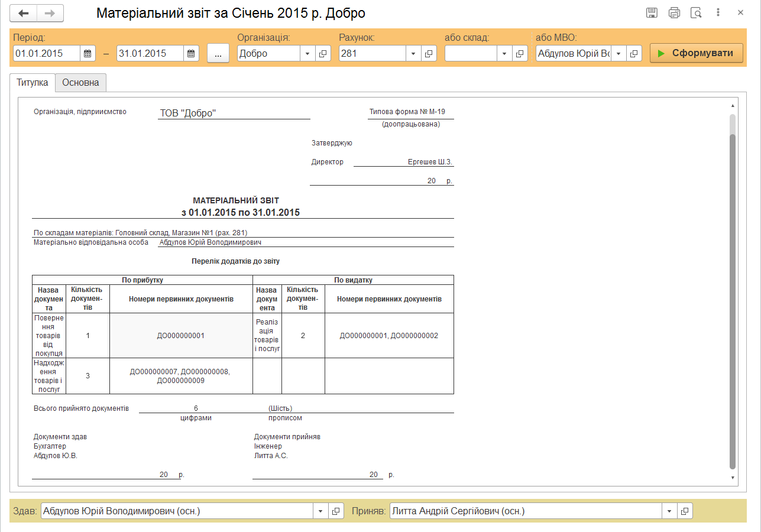Close the Матеріальний звіт window
Screen dimensions: 761x532
click(x=740, y=12)
